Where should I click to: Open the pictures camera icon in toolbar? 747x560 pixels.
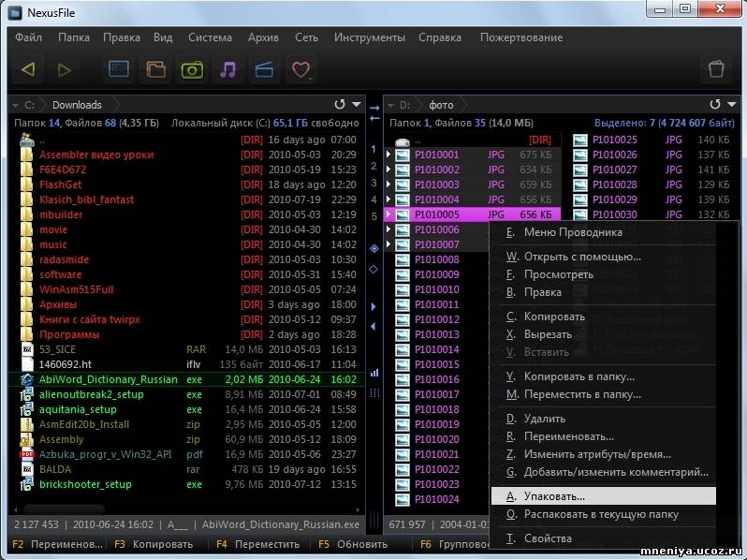click(x=192, y=70)
